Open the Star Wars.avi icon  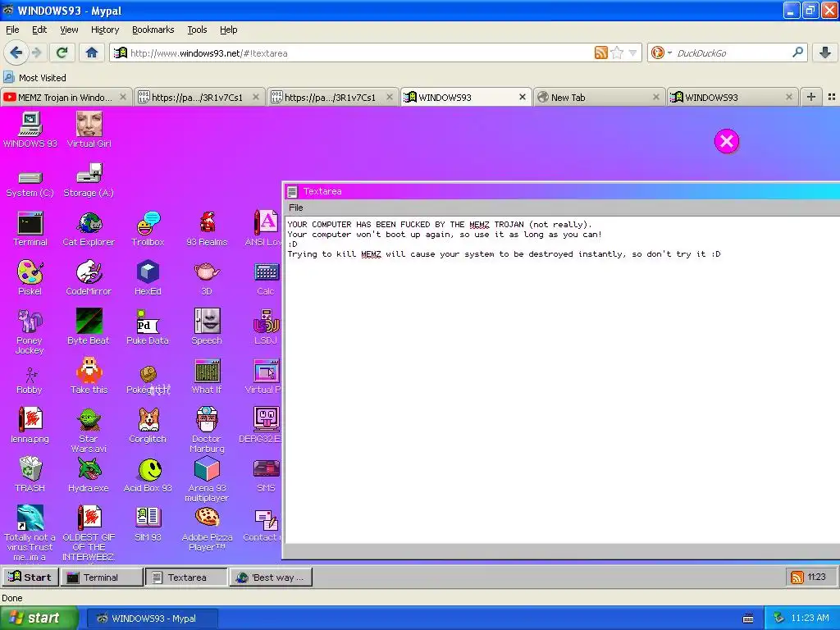click(89, 431)
